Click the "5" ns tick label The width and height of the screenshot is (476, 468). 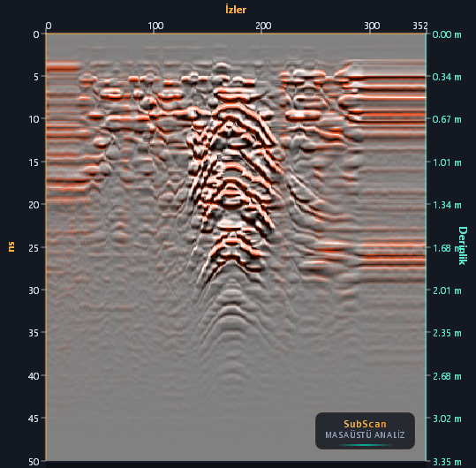click(36, 77)
